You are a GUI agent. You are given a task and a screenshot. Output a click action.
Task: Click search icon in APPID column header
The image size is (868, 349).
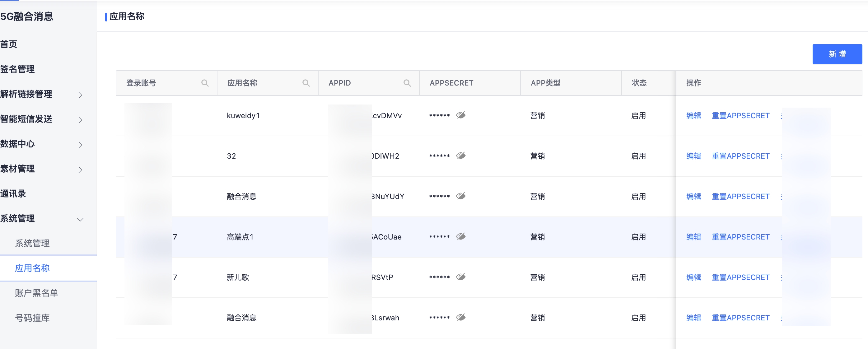[x=407, y=83]
